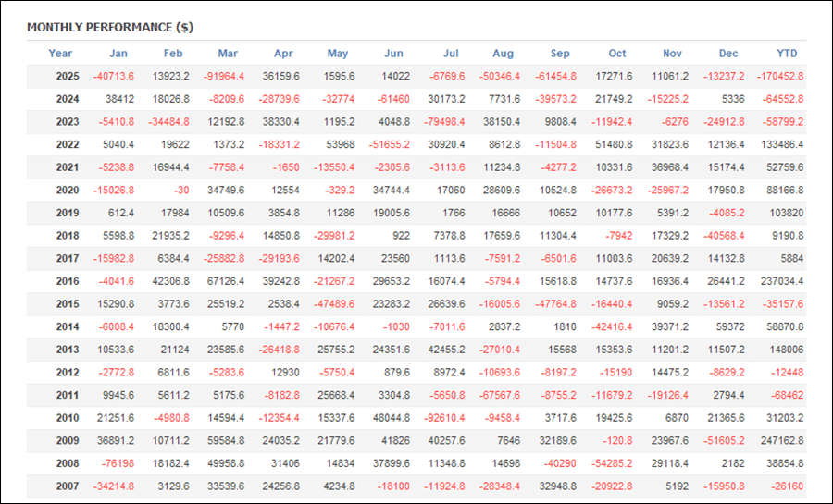
Task: Select the 2009 YTD value 247162.8
Action: click(779, 441)
